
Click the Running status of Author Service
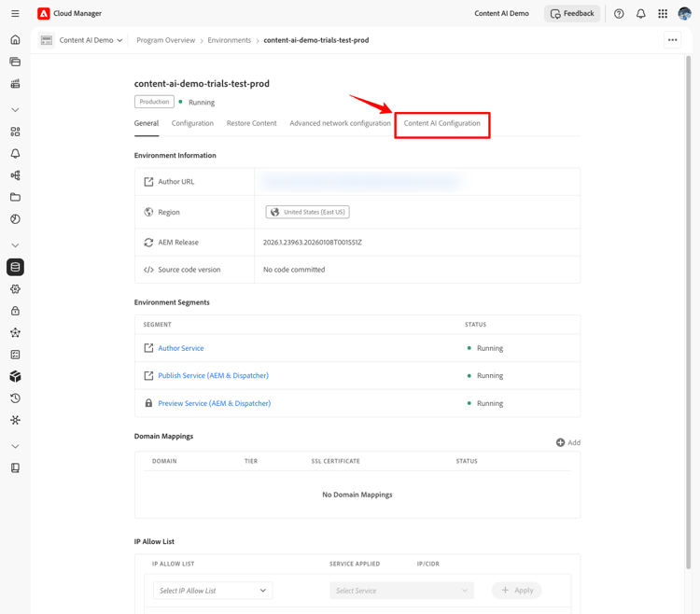pos(490,348)
